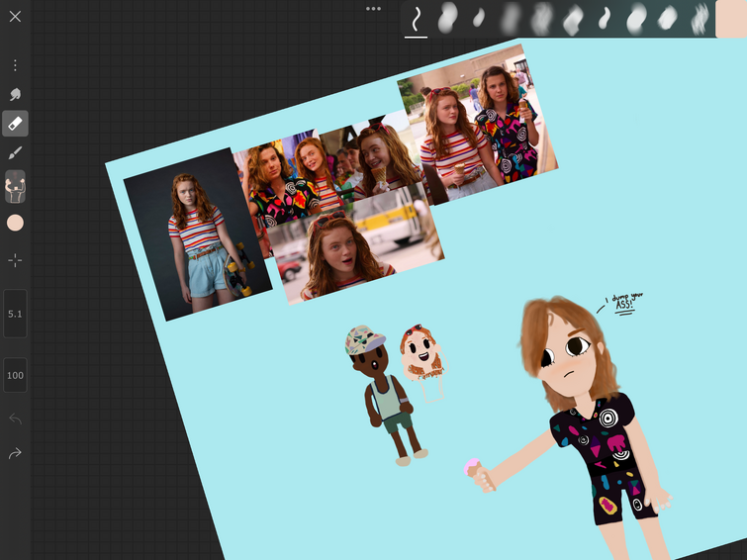747x560 pixels.
Task: Tap the reference photo of two girls with ice cream
Action: 478,125
